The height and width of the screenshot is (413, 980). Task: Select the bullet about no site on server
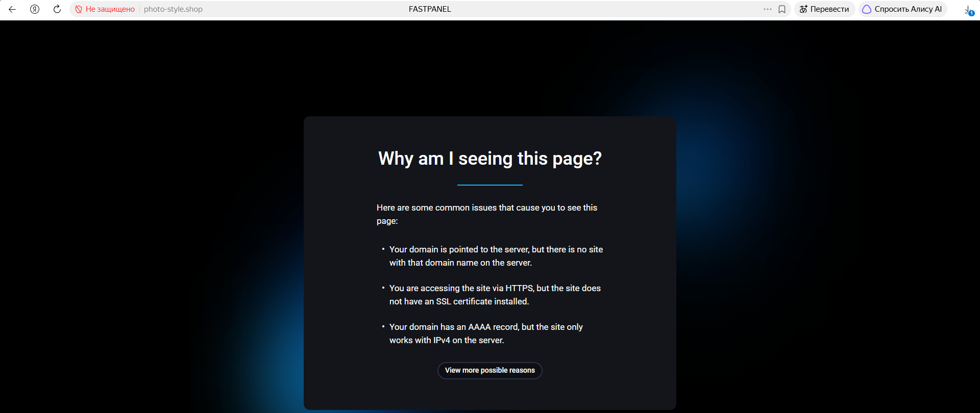pyautogui.click(x=496, y=256)
